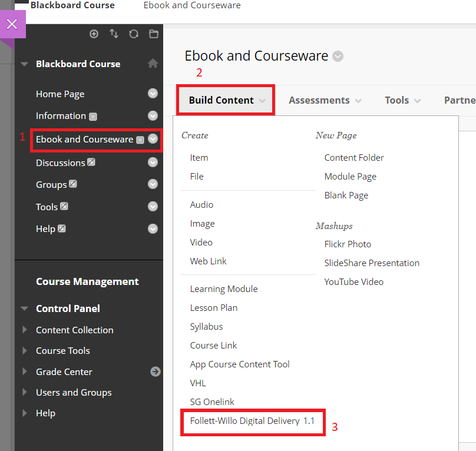Select App Course Content Tool
The height and width of the screenshot is (451, 476).
240,364
